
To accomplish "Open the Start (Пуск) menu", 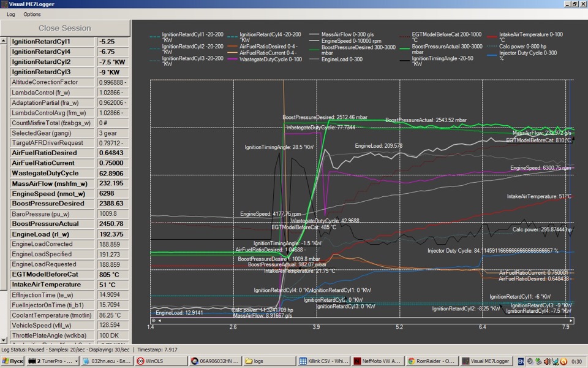I will (13, 361).
